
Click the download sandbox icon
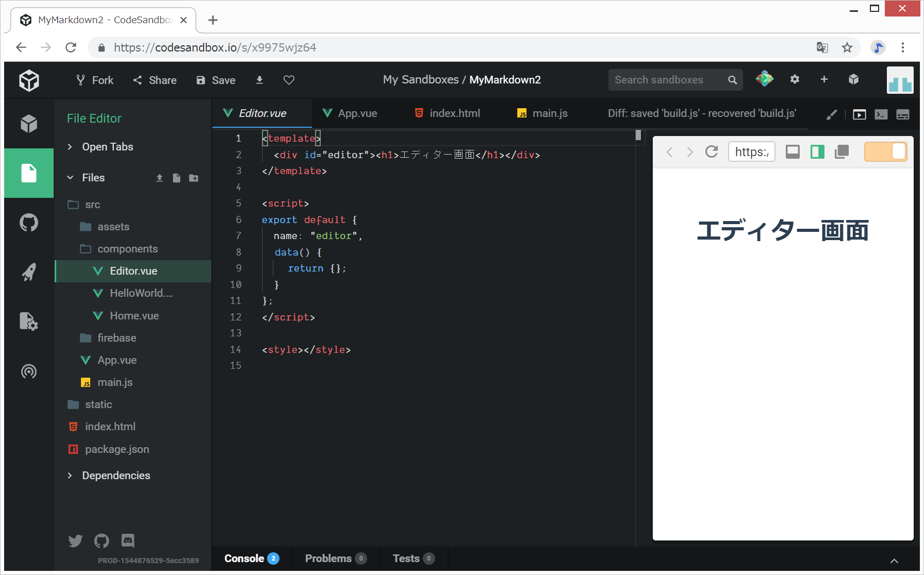[x=259, y=80]
